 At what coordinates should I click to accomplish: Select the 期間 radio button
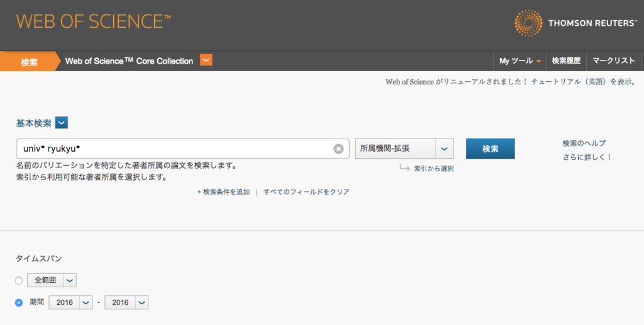18,302
